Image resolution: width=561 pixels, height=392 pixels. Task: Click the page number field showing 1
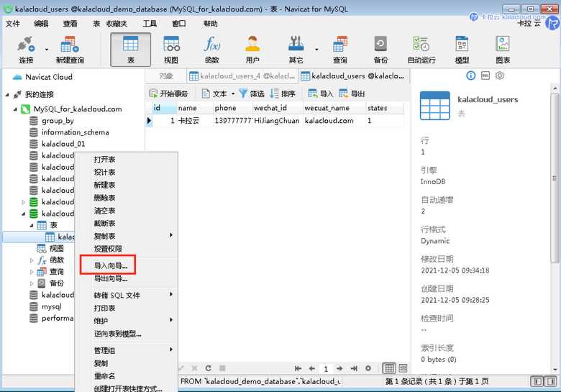click(x=326, y=368)
